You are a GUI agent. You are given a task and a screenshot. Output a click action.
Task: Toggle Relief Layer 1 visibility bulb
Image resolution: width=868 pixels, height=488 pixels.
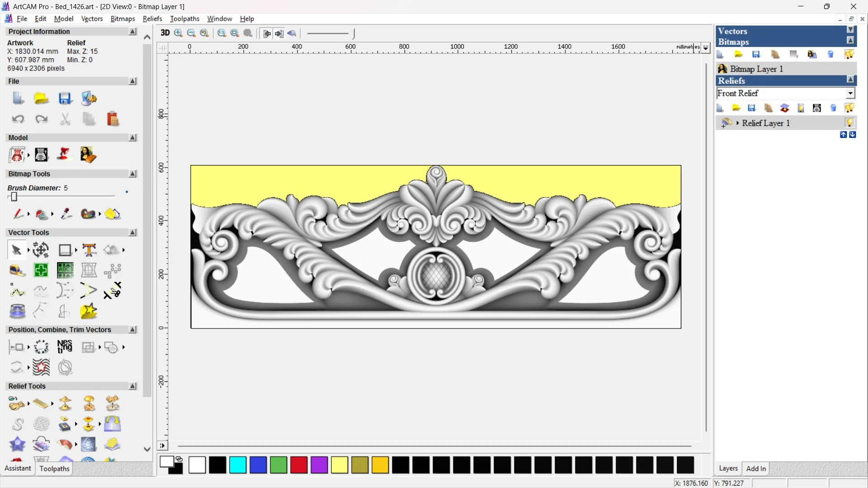click(x=849, y=123)
